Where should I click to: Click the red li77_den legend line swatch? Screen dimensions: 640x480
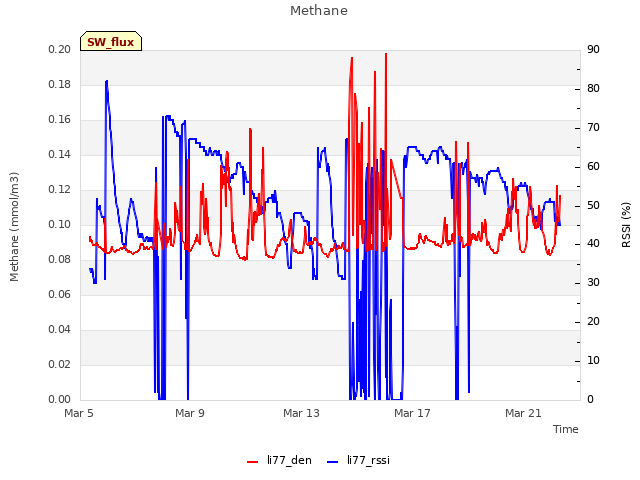pyautogui.click(x=253, y=462)
